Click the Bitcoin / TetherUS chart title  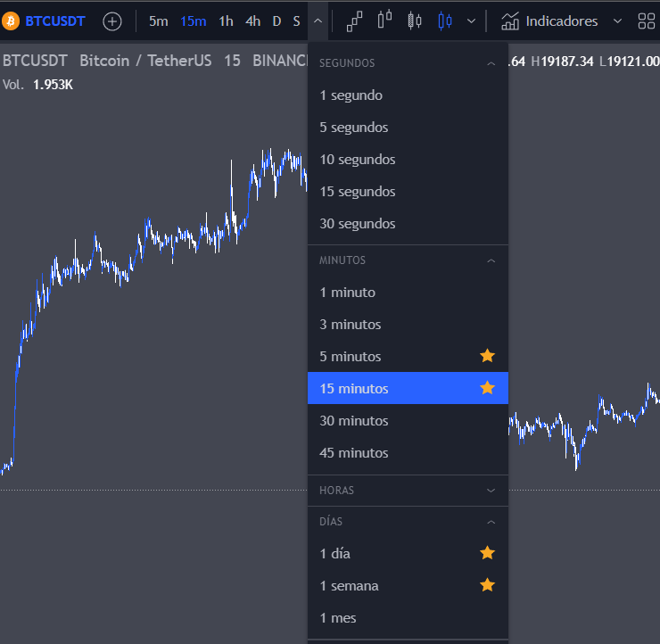pyautogui.click(x=145, y=61)
